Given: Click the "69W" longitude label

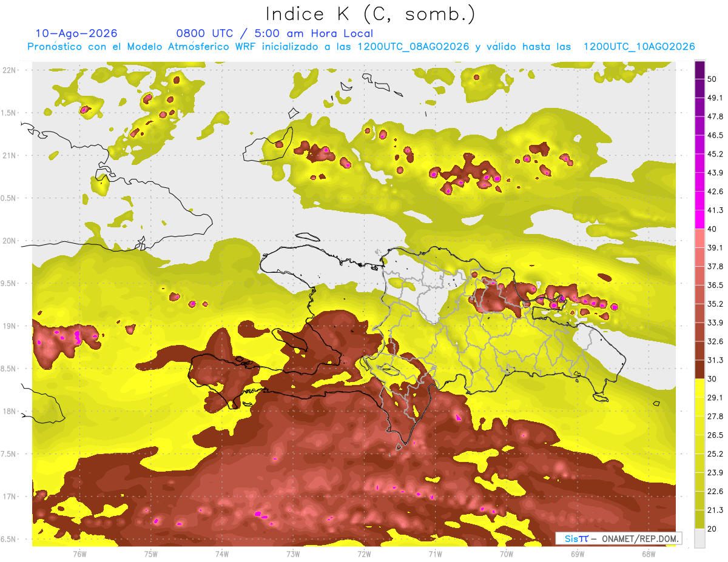Looking at the screenshot, I should 578,554.
